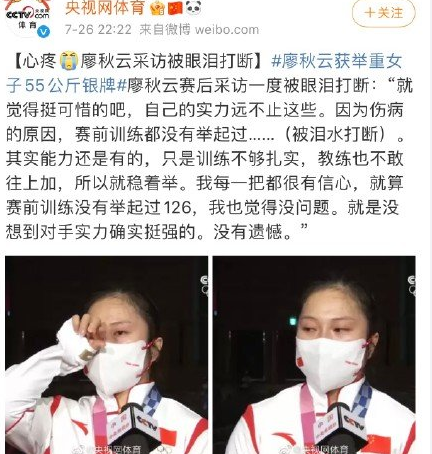This screenshot has width=432, height=454.
Task: Open left photo of athlete wiping tears
Action: (106, 355)
